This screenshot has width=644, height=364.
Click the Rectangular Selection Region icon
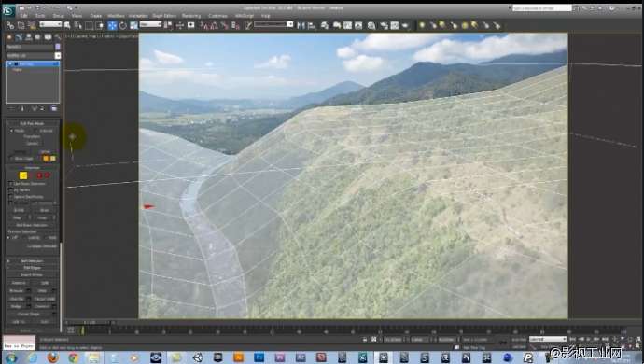89,25
